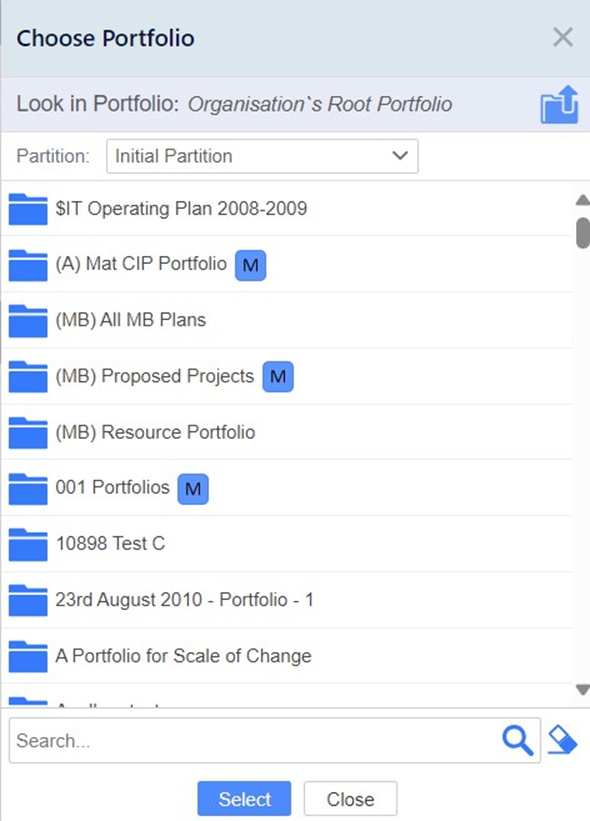This screenshot has height=821, width=590.
Task: Click the Close button
Action: pos(350,799)
